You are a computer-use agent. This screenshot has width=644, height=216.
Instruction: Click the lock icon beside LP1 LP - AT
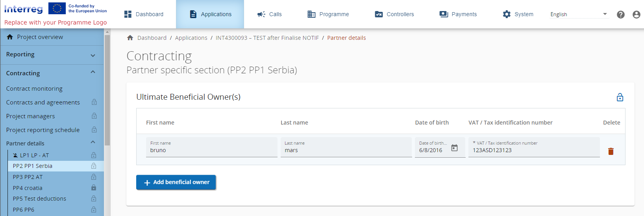pyautogui.click(x=94, y=155)
